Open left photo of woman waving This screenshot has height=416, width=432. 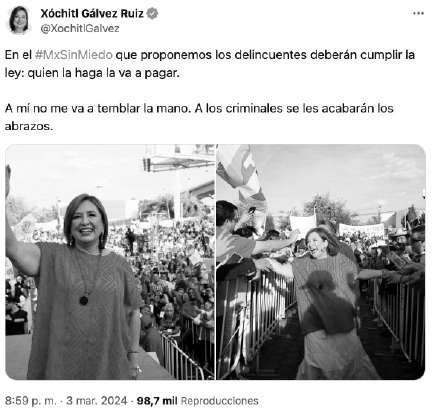click(x=110, y=262)
